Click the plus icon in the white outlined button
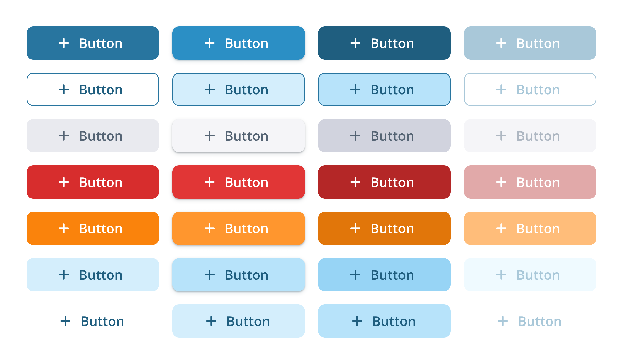This screenshot has height=364, width=623. click(64, 89)
